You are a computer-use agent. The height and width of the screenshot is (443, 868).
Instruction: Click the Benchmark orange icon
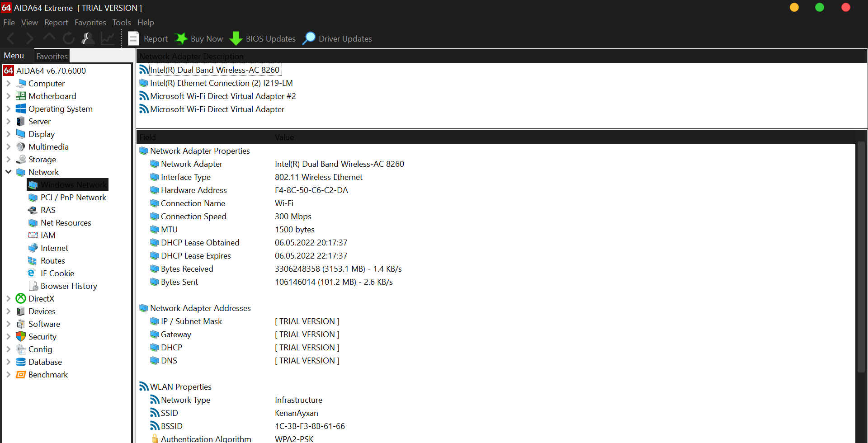coord(21,374)
